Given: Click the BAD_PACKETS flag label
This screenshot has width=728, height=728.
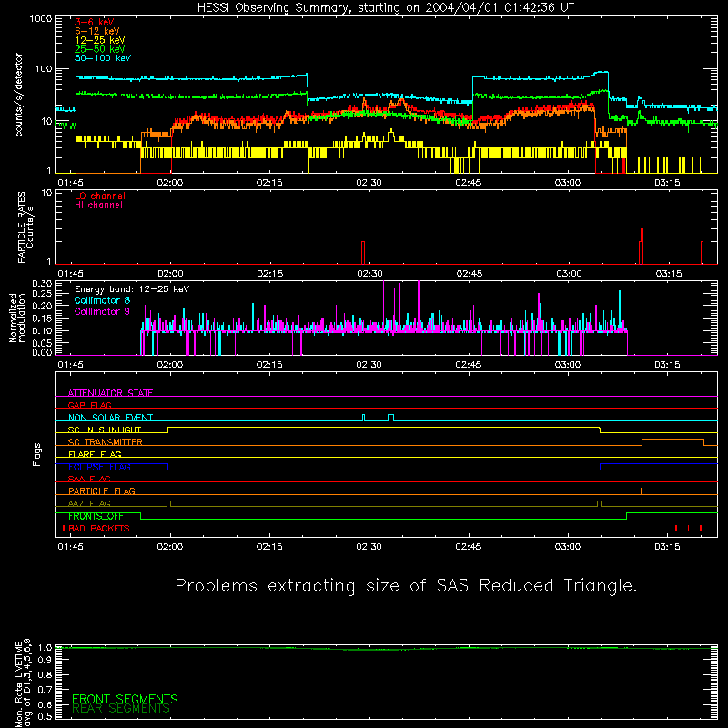Looking at the screenshot, I should (x=98, y=528).
